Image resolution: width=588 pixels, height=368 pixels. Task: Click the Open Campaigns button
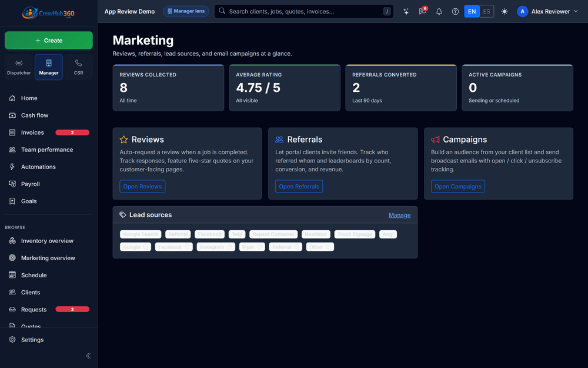point(458,186)
